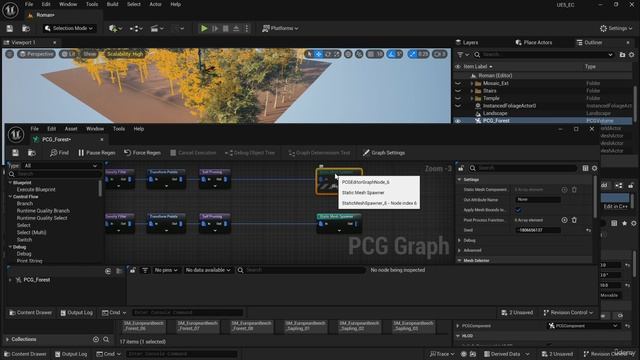
Task: Open Build menu in main editor
Action: (x=112, y=4)
